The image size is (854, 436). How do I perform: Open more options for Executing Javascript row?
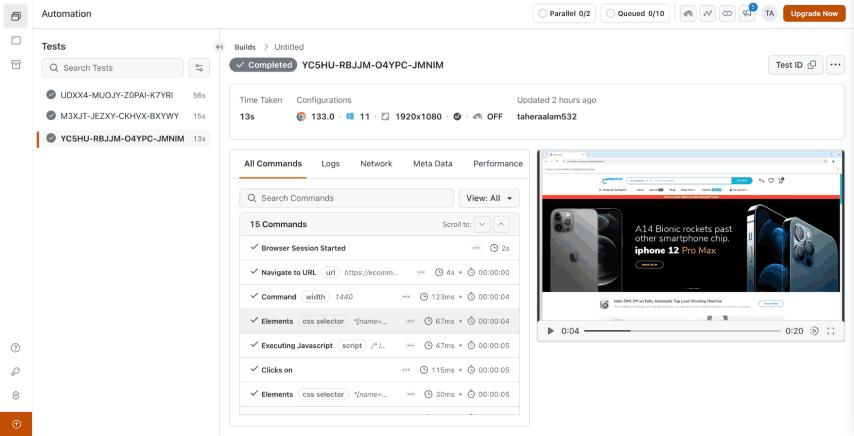[410, 346]
